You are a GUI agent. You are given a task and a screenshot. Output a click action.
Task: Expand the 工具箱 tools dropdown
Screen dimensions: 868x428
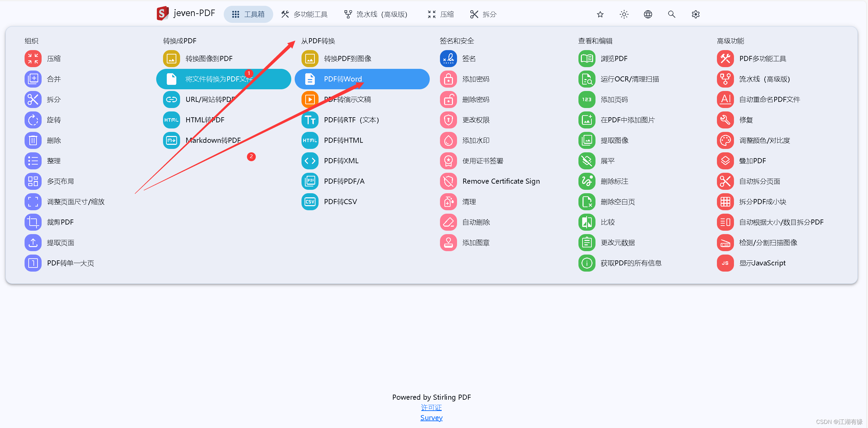248,14
